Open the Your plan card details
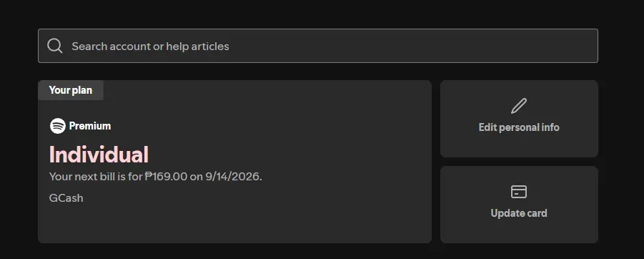The image size is (644, 259). point(235,162)
